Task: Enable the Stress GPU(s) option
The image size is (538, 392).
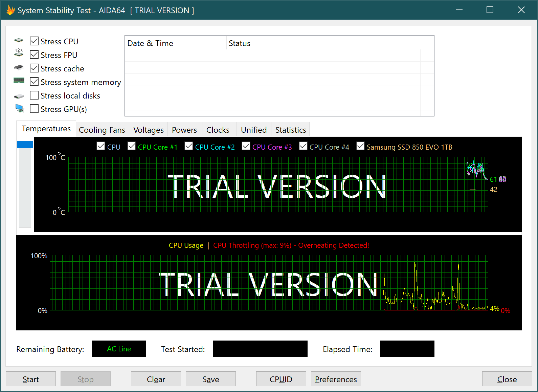Action: (x=34, y=109)
